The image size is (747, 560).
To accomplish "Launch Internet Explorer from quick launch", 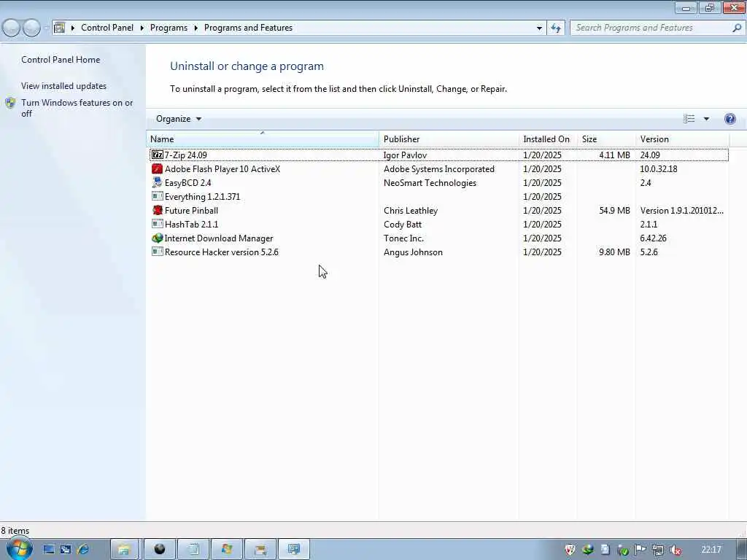I will pos(82,549).
